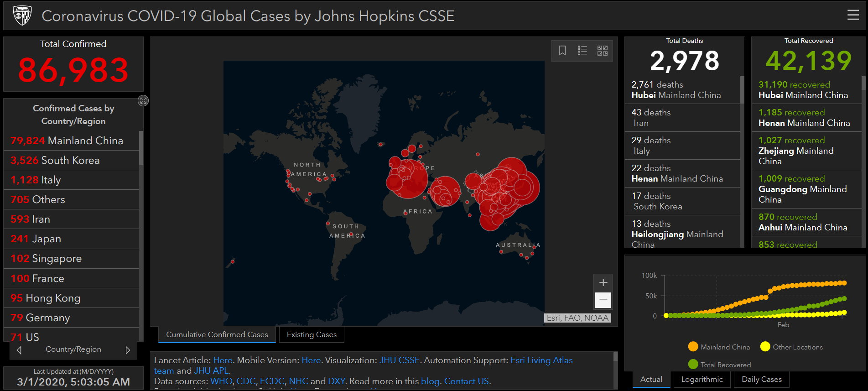Select 22 deaths Henan entry
This screenshot has height=391, width=868.
pyautogui.click(x=682, y=173)
